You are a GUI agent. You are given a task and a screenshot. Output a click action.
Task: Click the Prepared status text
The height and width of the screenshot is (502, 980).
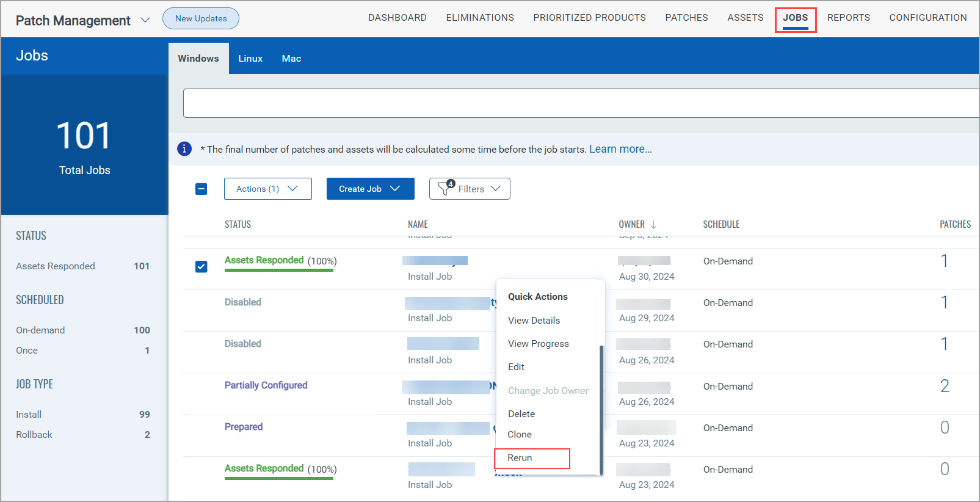244,426
